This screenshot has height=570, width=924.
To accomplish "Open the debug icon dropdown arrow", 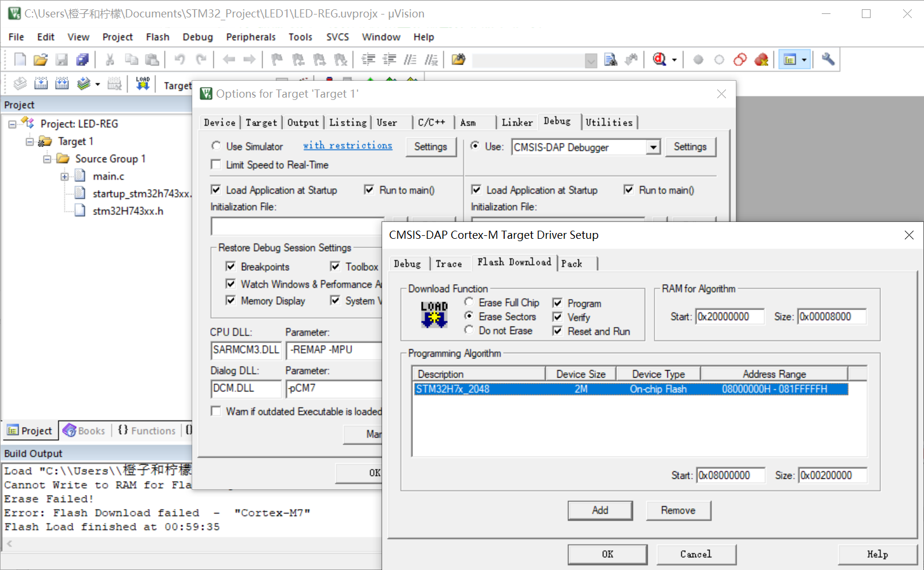I will pos(674,60).
